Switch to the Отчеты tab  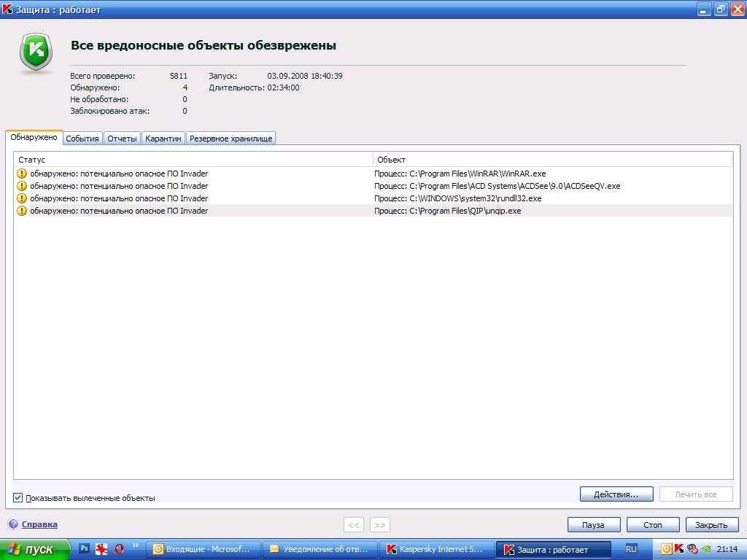[122, 139]
